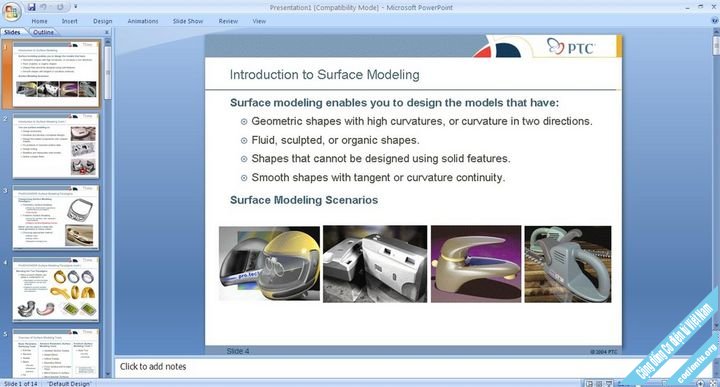Open the Review ribbon tab
Image resolution: width=720 pixels, height=387 pixels.
(x=228, y=21)
